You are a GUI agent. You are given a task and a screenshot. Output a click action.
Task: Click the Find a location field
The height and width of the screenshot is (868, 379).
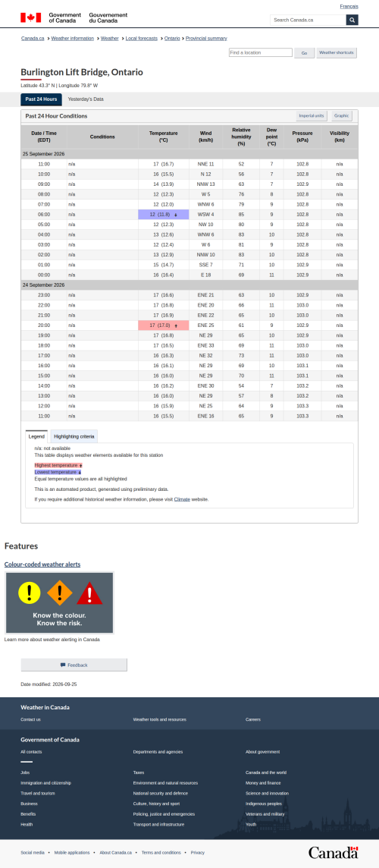[x=261, y=52]
